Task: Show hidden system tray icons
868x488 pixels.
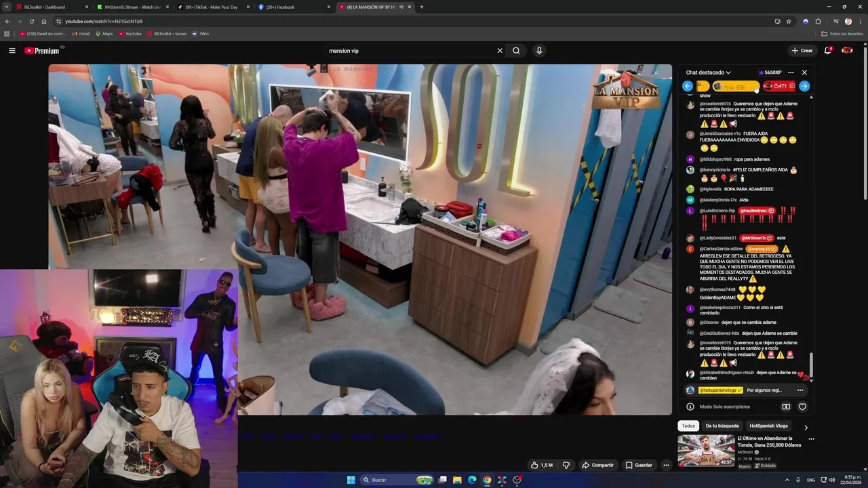Action: tap(786, 480)
